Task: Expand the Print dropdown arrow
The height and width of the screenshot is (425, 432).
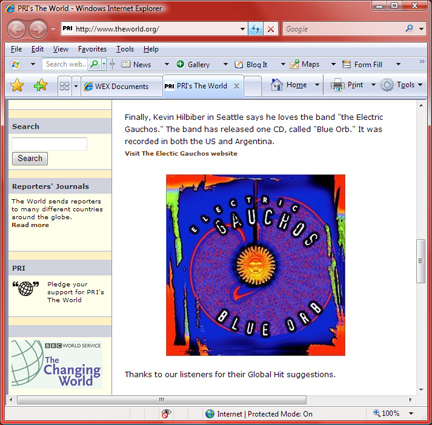Action: tap(373, 85)
